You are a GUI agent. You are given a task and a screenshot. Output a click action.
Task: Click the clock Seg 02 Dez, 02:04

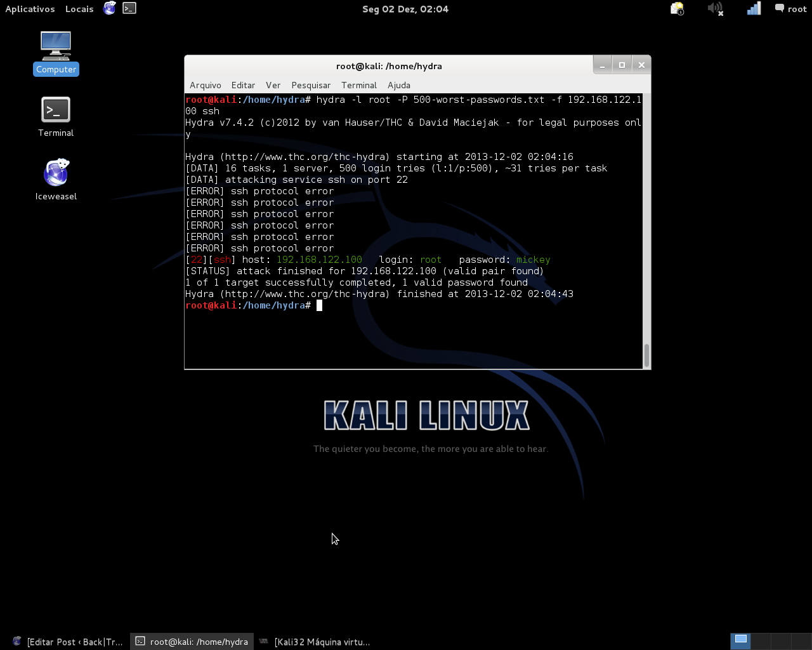point(405,9)
